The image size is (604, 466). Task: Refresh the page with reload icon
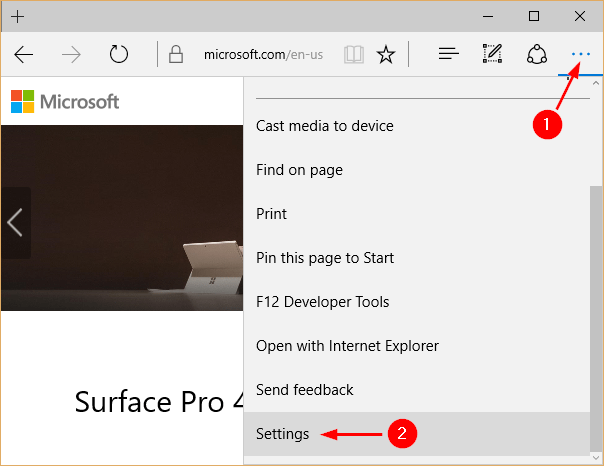(119, 54)
